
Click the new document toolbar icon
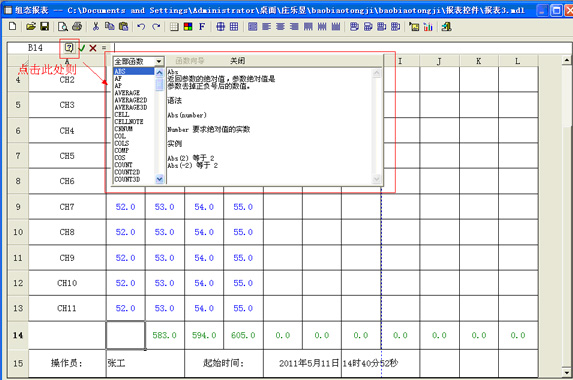tap(12, 26)
